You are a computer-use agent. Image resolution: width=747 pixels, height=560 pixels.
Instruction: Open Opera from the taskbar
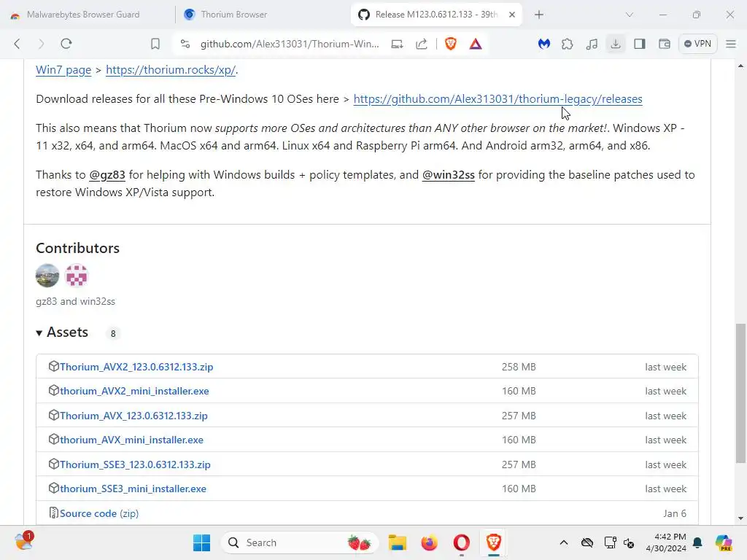point(461,542)
